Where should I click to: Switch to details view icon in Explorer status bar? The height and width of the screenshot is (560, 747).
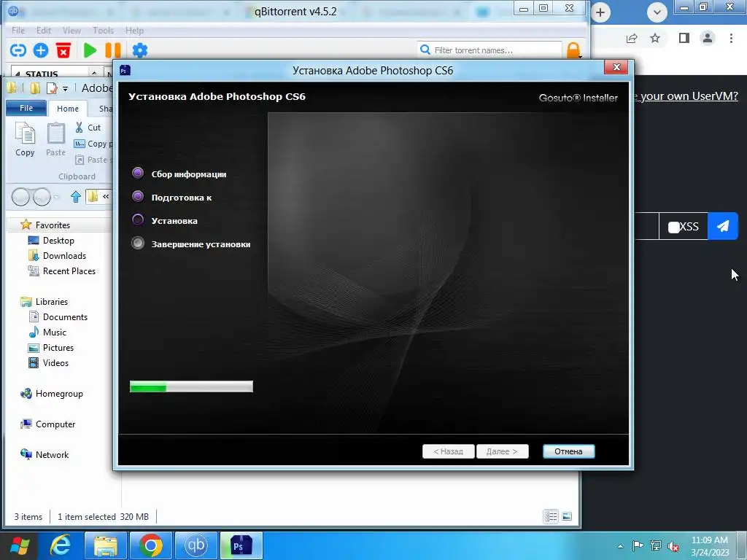(551, 516)
